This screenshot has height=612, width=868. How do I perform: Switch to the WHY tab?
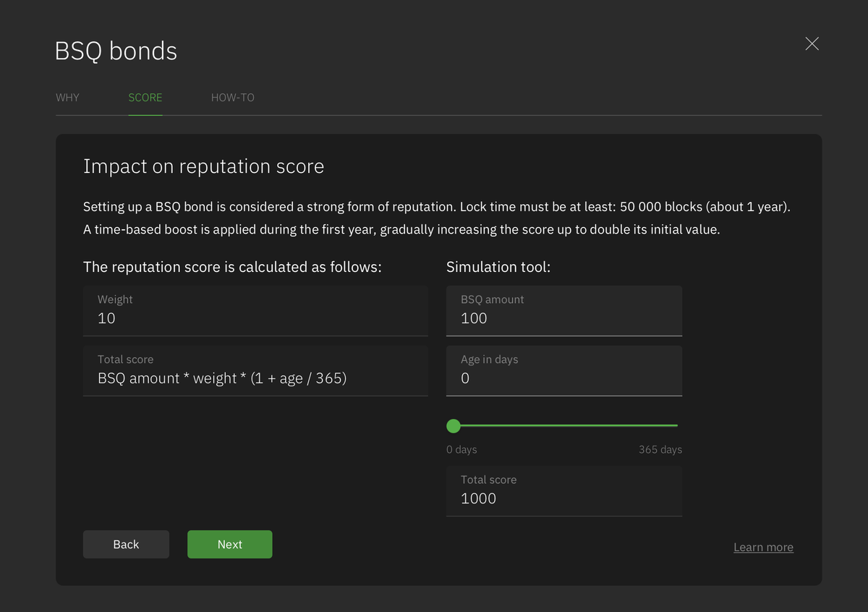(x=67, y=98)
